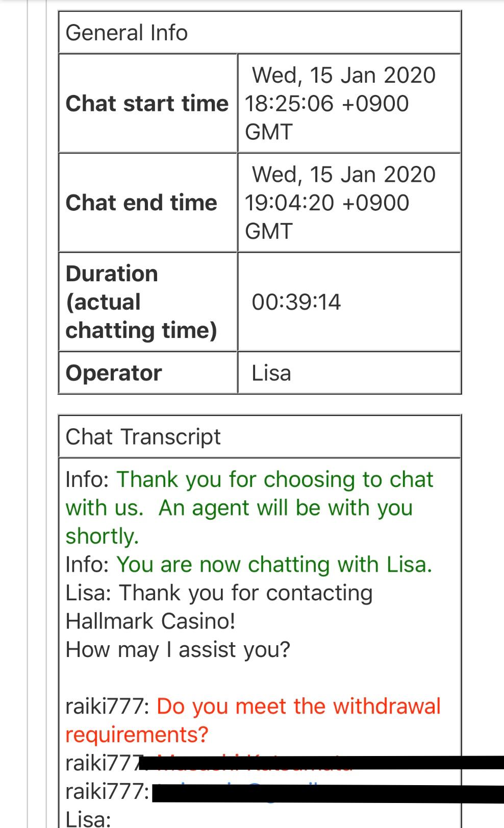Click the General Info table header
Viewport: 504px width, 828px height.
127,33
